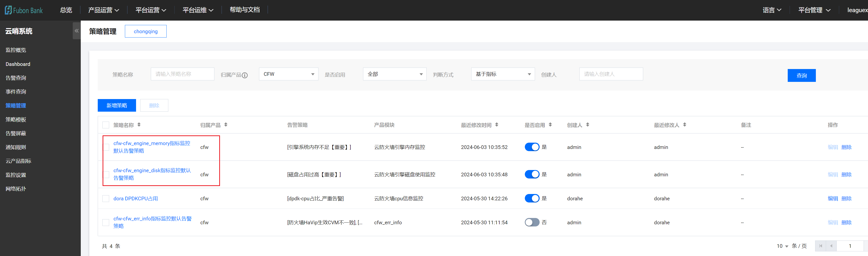
Task: Enable the cfw-cfw_err_info policy toggle
Action: pyautogui.click(x=532, y=222)
